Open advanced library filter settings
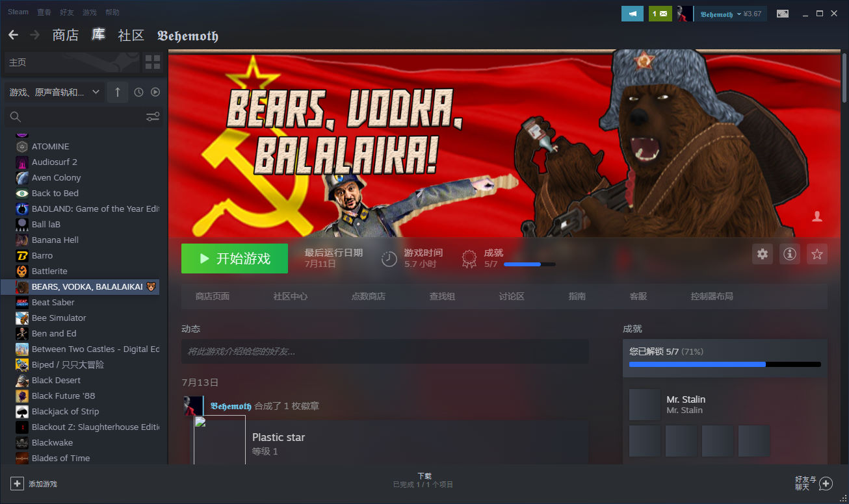The height and width of the screenshot is (504, 849). click(x=153, y=117)
